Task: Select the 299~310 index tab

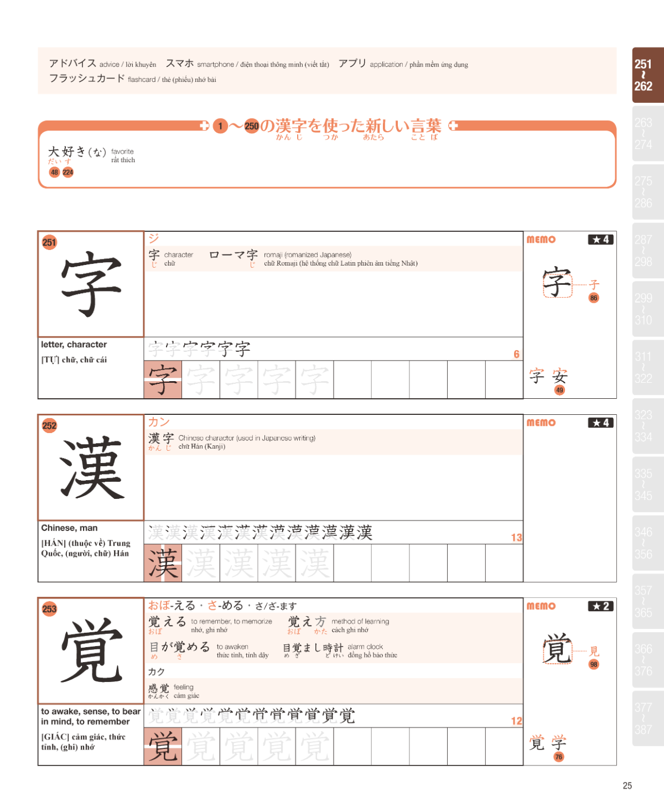Action: pyautogui.click(x=648, y=309)
